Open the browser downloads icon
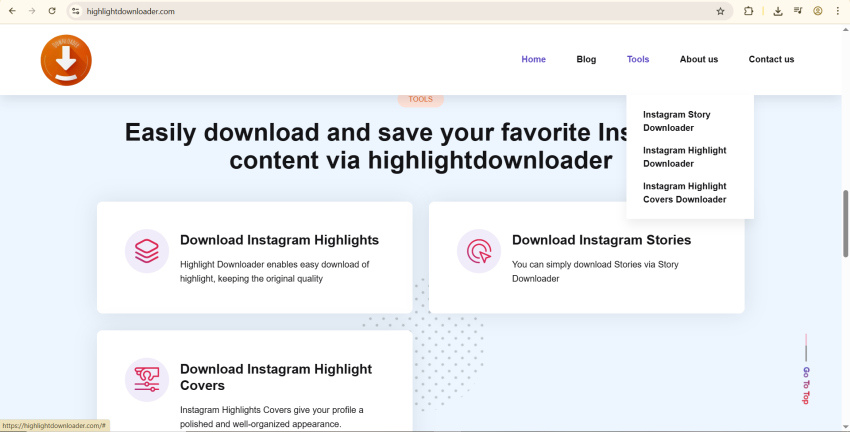Screen dimensions: 850x432 [778, 11]
